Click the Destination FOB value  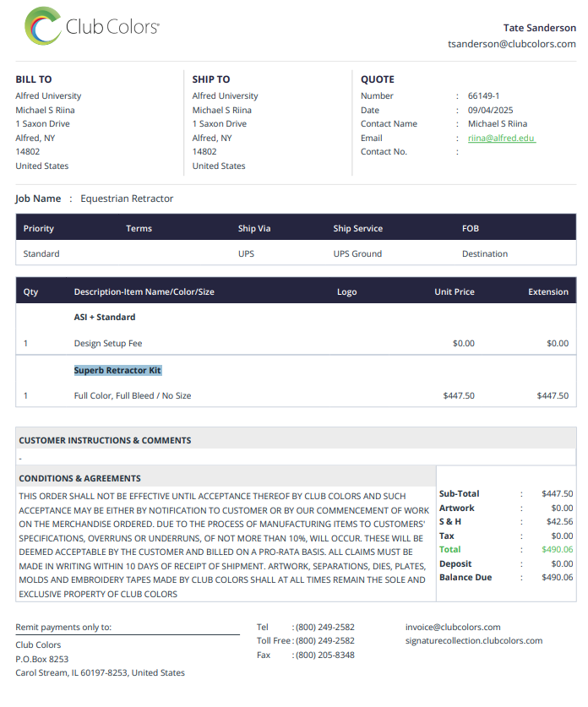click(484, 253)
